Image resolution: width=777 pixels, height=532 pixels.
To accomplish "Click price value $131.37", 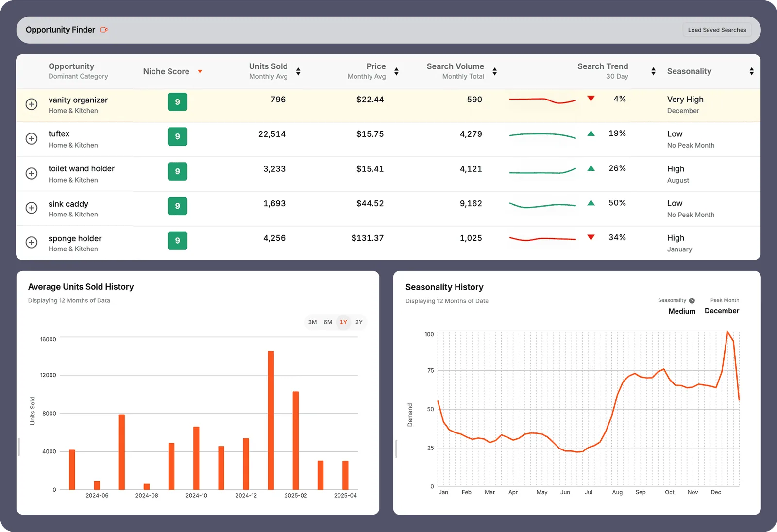I will pos(368,238).
